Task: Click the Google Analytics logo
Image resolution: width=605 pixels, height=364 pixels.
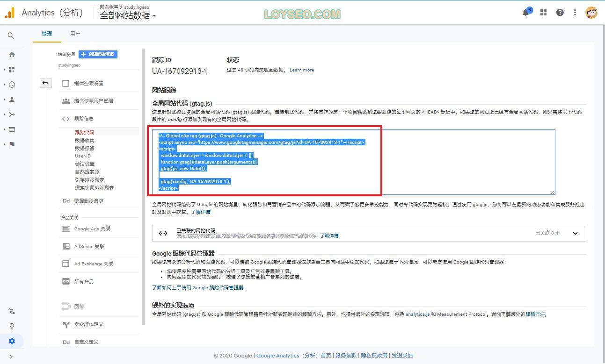Action: pos(10,13)
